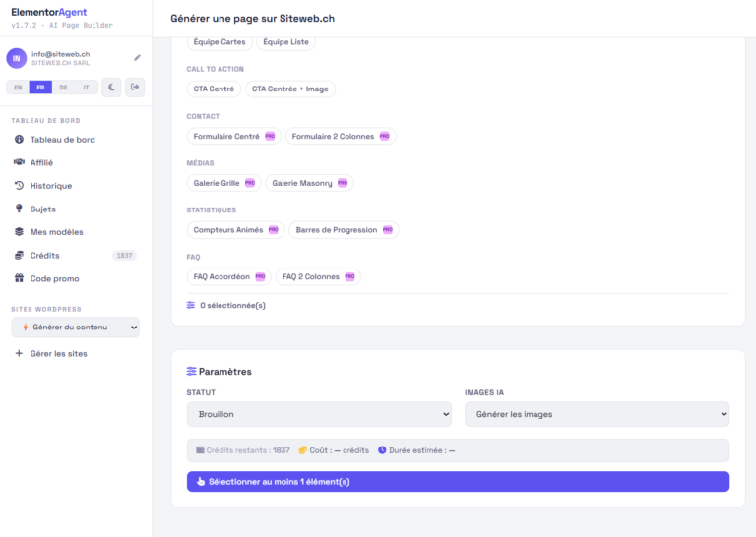Toggle the Équipe Liste block chip

click(285, 42)
